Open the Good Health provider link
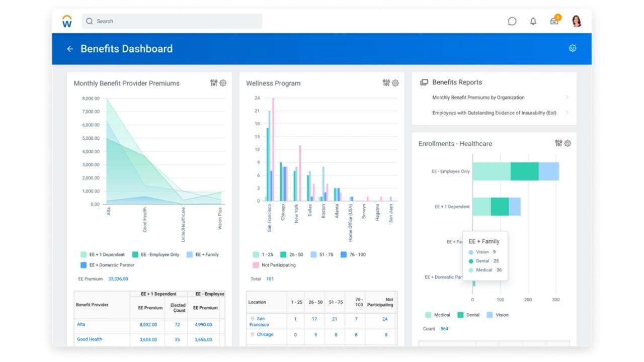Viewport: 644px width, 362px height. pyautogui.click(x=90, y=339)
